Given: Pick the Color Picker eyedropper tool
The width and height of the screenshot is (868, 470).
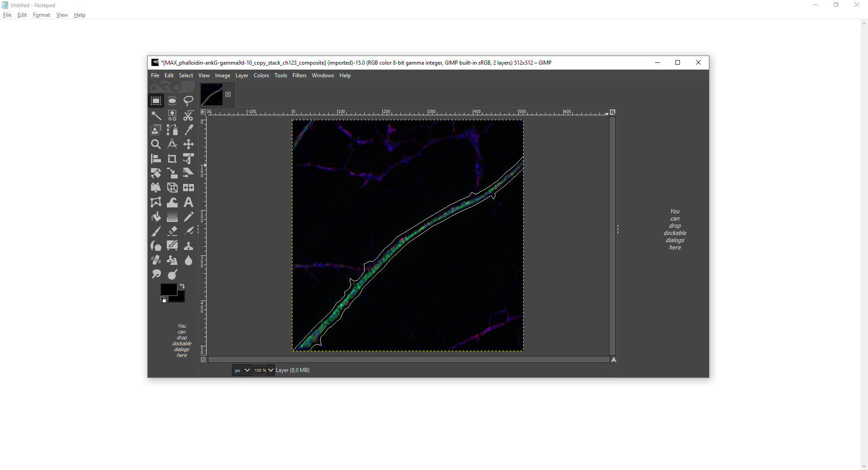Looking at the screenshot, I should 189,130.
